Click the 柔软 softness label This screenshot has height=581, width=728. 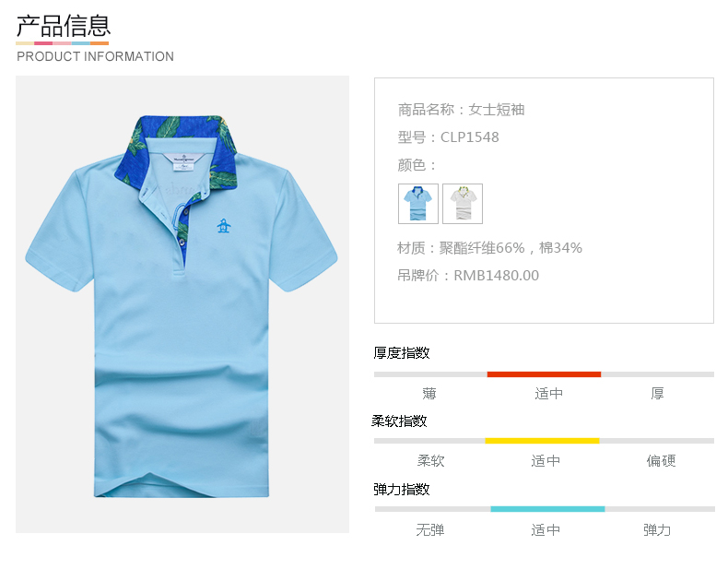pos(431,460)
